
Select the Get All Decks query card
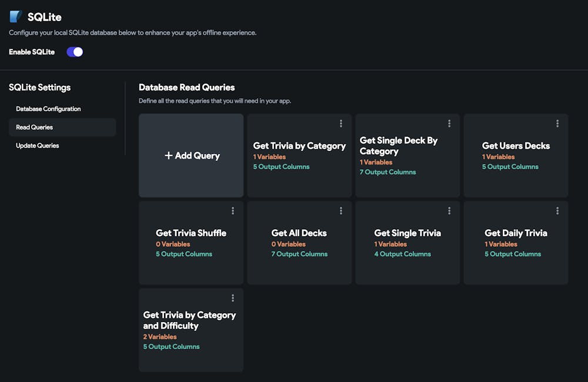tap(299, 233)
